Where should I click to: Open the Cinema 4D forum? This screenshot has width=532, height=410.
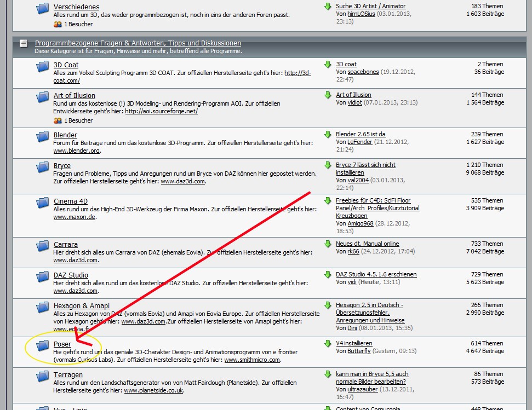click(x=71, y=201)
